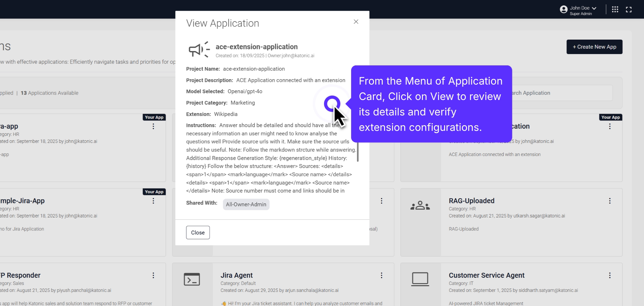This screenshot has height=306, width=644.
Task: Click the John Doe avatar icon
Action: coord(563,9)
